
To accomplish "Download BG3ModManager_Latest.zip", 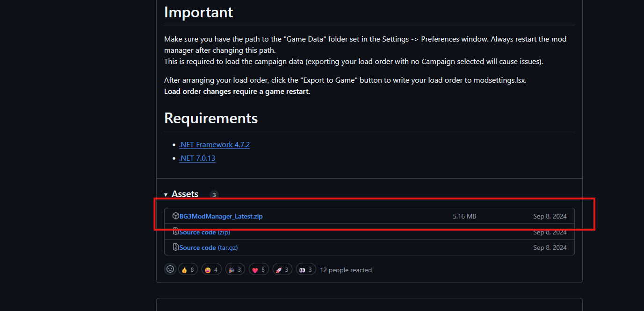I will click(x=221, y=216).
